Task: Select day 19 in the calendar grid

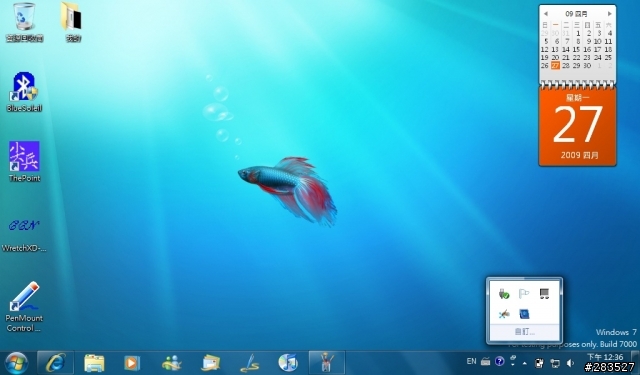Action: click(x=544, y=58)
